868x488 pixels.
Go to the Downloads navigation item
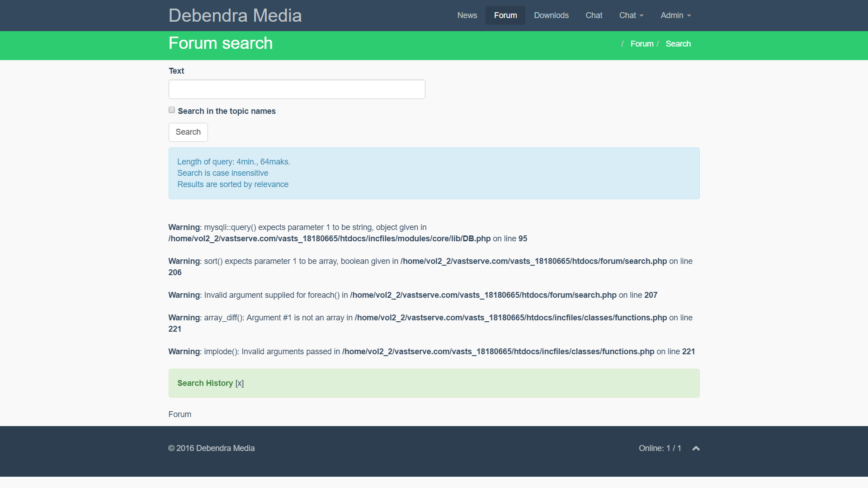[x=551, y=15]
